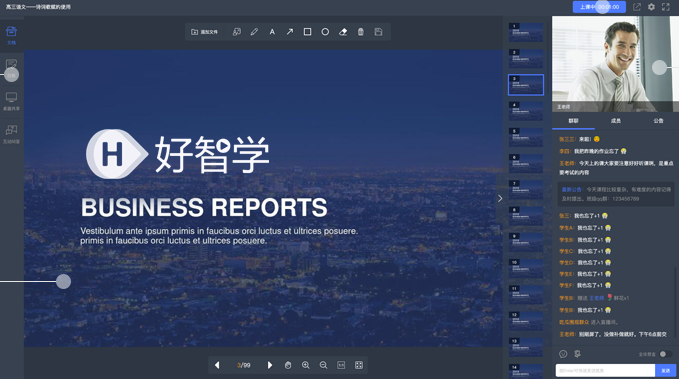The height and width of the screenshot is (379, 679).
Task: Open 桌面共享 desktop sharing in sidebar
Action: pyautogui.click(x=11, y=101)
